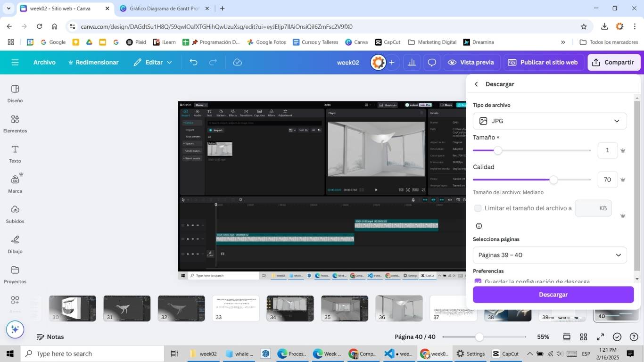Click the Compartir button
The image size is (644, 362).
point(614,62)
